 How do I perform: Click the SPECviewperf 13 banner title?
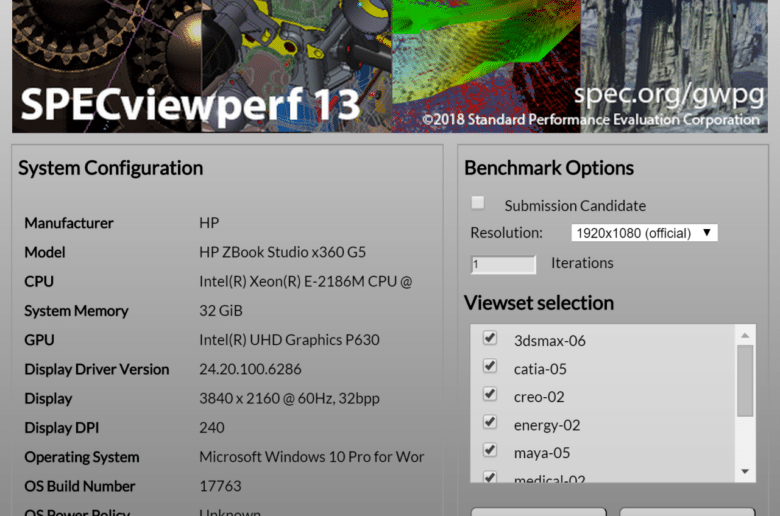pos(190,104)
